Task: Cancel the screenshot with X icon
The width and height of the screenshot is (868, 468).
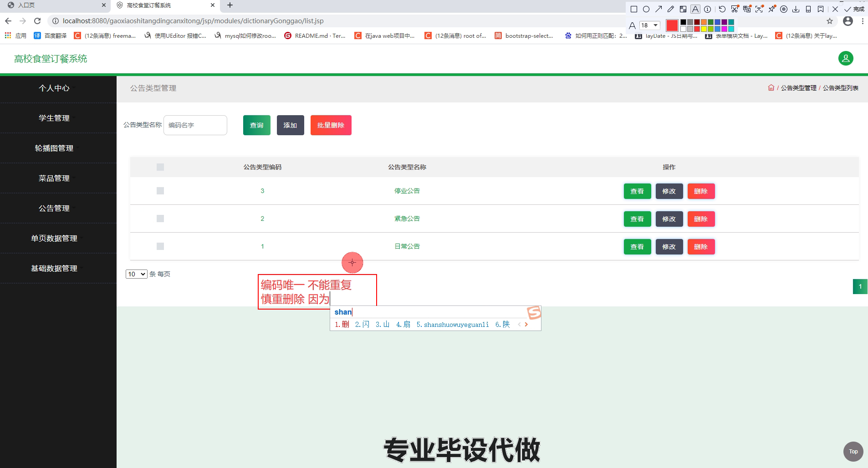Action: pyautogui.click(x=835, y=9)
